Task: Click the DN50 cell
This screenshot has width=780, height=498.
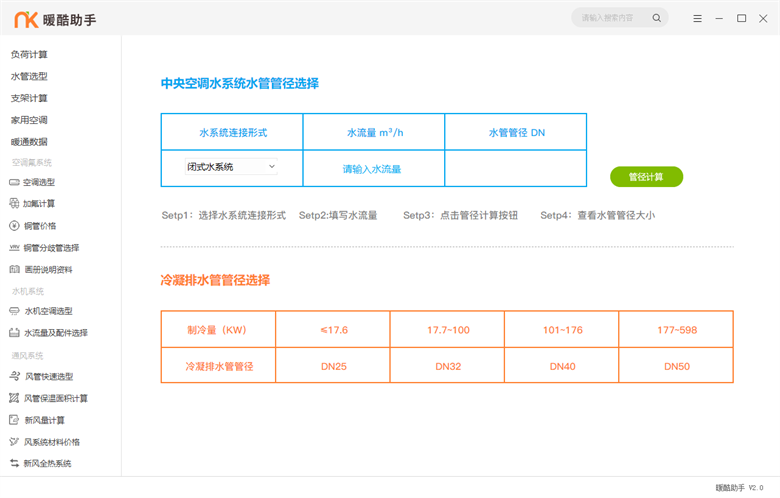Action: pos(677,366)
